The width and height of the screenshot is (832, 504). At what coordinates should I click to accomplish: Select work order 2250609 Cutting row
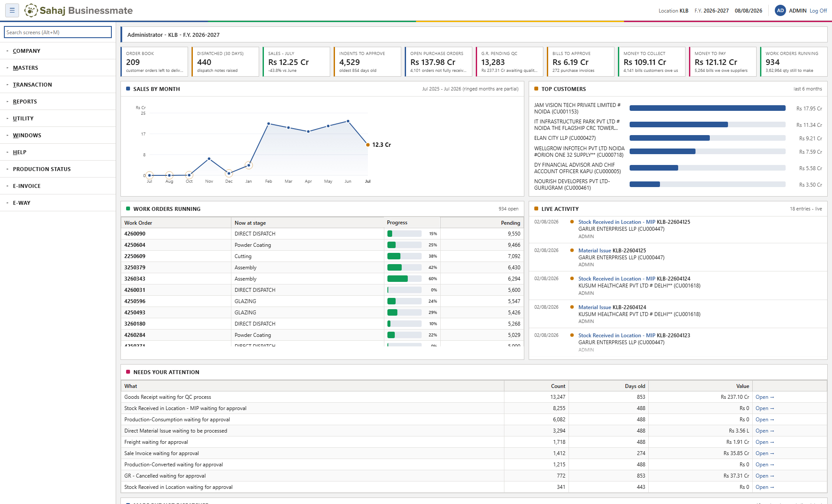[x=322, y=256]
